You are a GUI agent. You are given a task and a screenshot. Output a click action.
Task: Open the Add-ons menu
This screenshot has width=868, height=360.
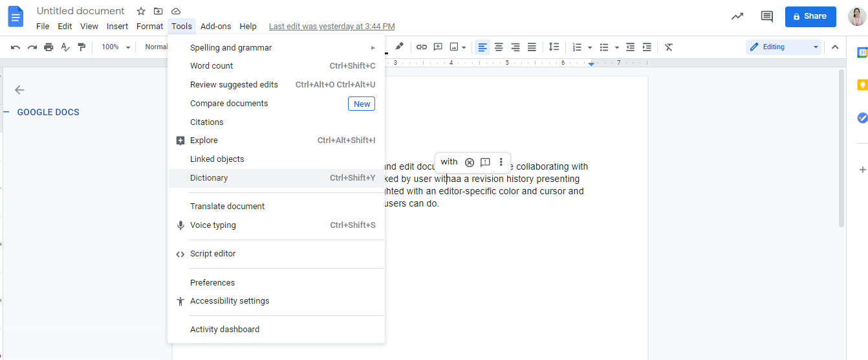(x=215, y=27)
